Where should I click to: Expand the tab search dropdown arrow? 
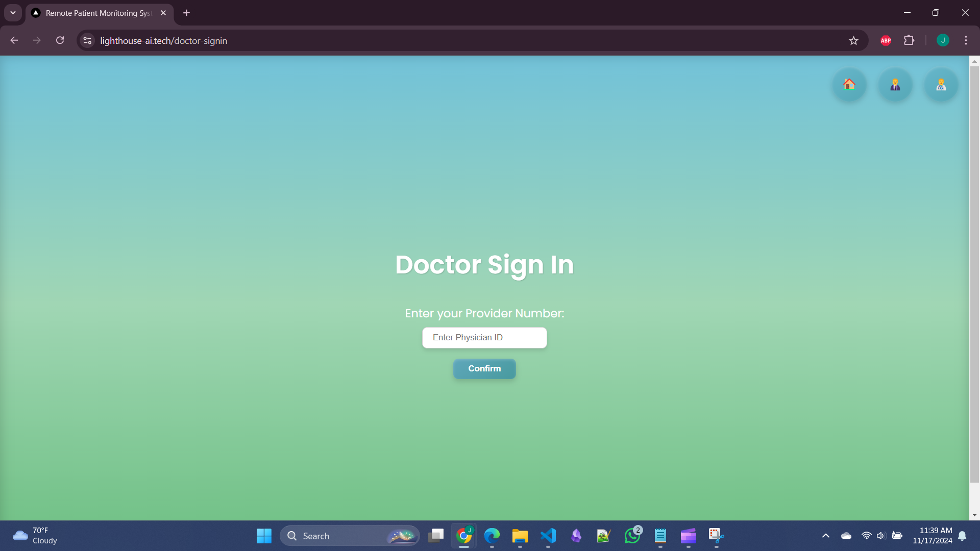(x=13, y=13)
